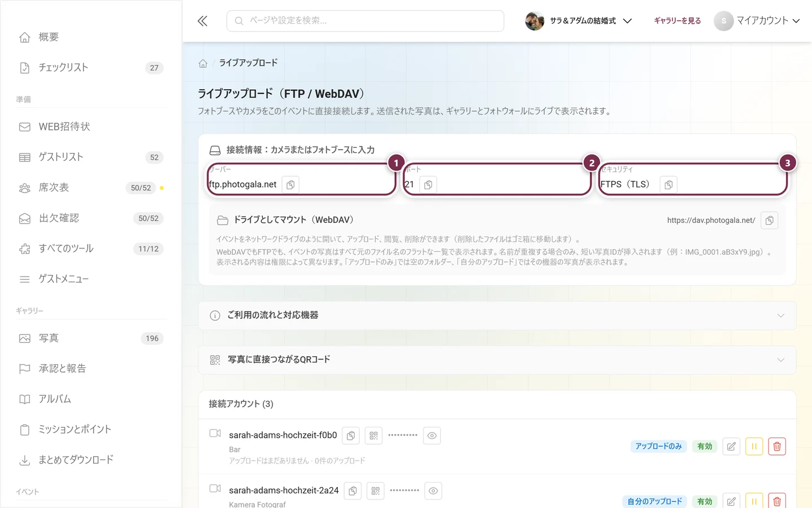Copy username sarah-adams-hochzeit-2a24
812x508 pixels.
(x=352, y=491)
